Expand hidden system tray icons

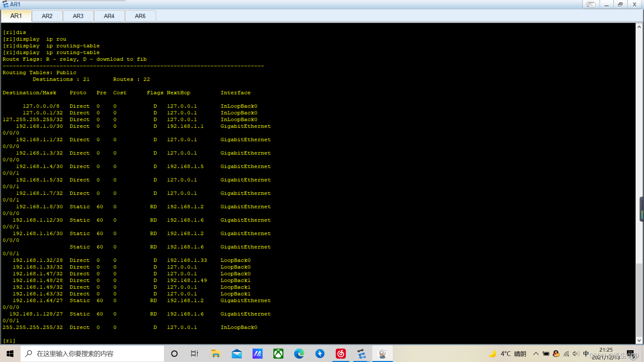(536, 354)
